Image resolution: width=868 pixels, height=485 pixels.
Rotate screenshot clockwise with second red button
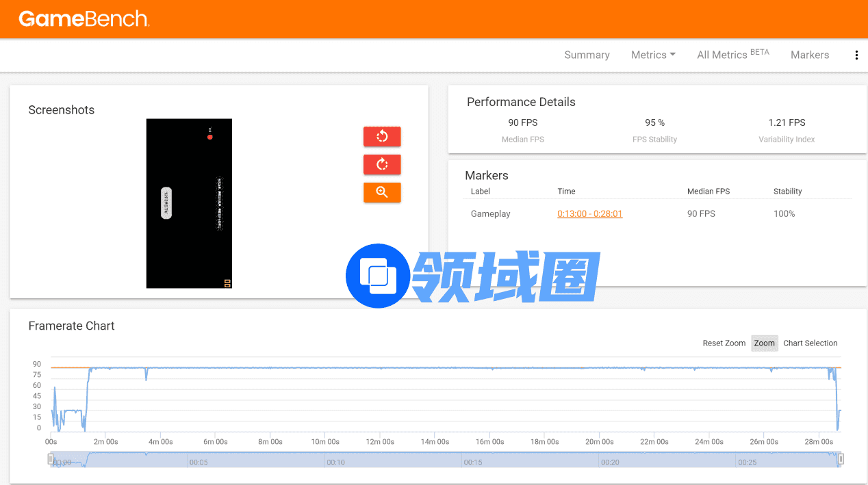pyautogui.click(x=382, y=164)
